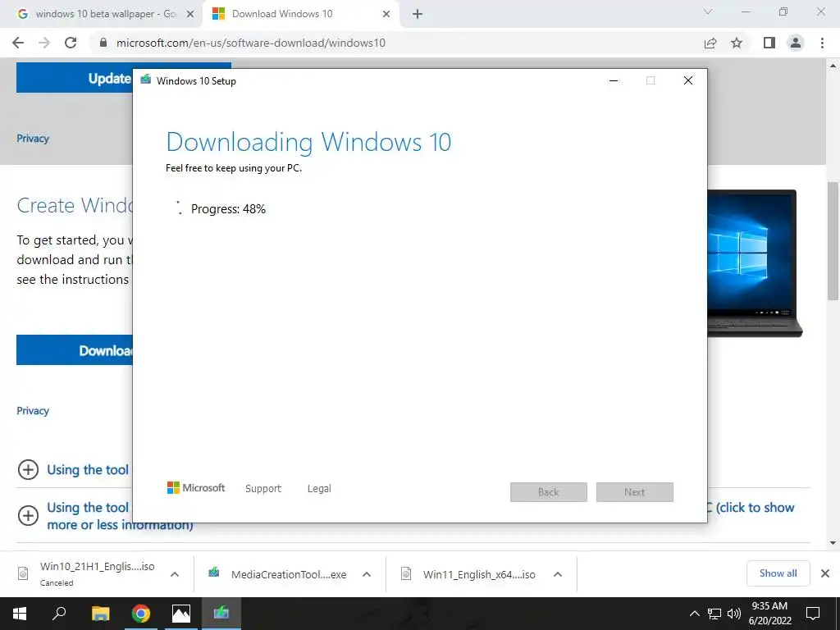Viewport: 840px width, 630px height.
Task: Click the Windows laptop image on the page
Action: (755, 263)
